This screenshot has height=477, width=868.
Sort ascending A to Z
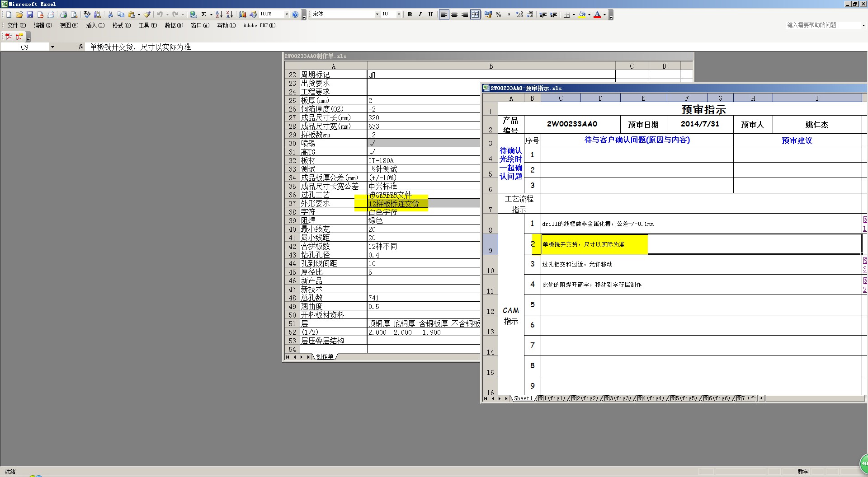219,14
